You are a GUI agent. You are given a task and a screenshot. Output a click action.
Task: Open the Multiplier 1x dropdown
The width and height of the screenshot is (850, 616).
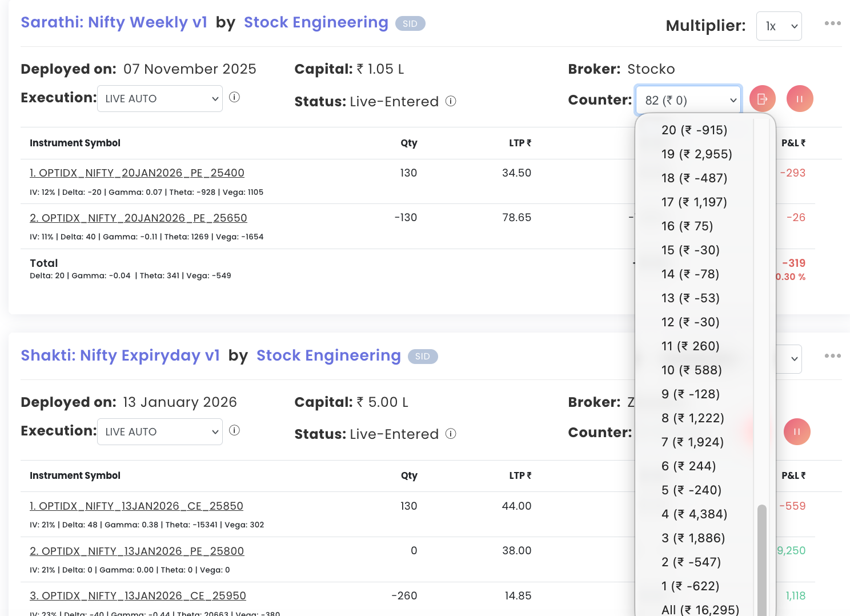779,26
